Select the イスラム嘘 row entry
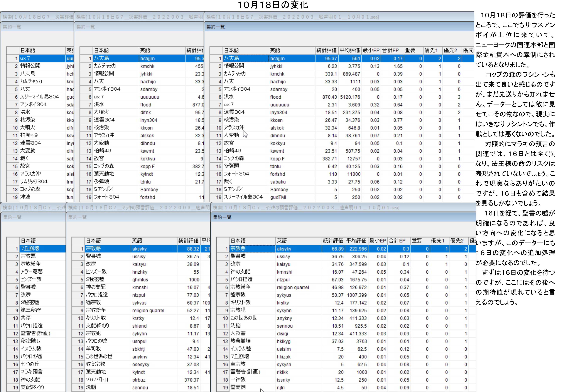This screenshot has width=562, height=392. click(x=241, y=349)
